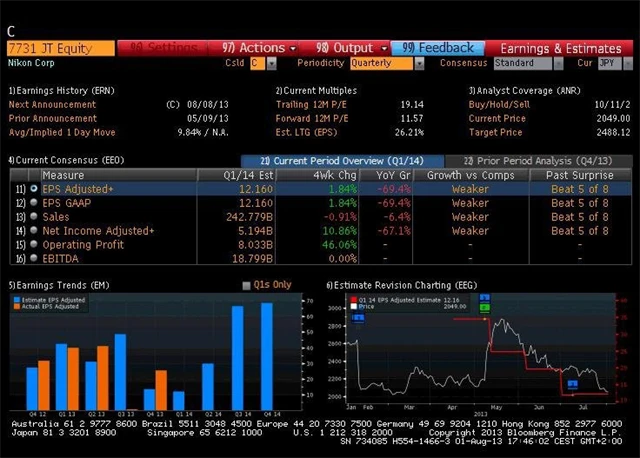Click the JPY currency field
This screenshot has width=640, height=458.
610,63
